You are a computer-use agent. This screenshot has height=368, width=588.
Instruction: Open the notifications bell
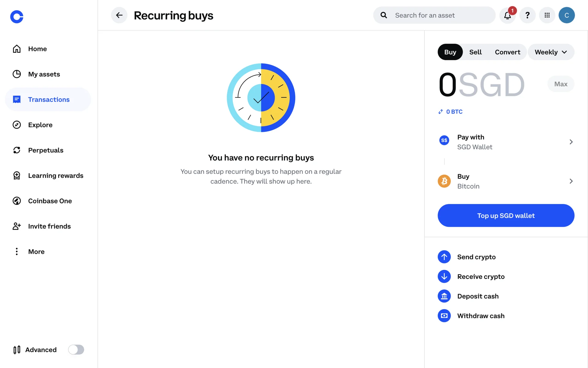pyautogui.click(x=507, y=16)
